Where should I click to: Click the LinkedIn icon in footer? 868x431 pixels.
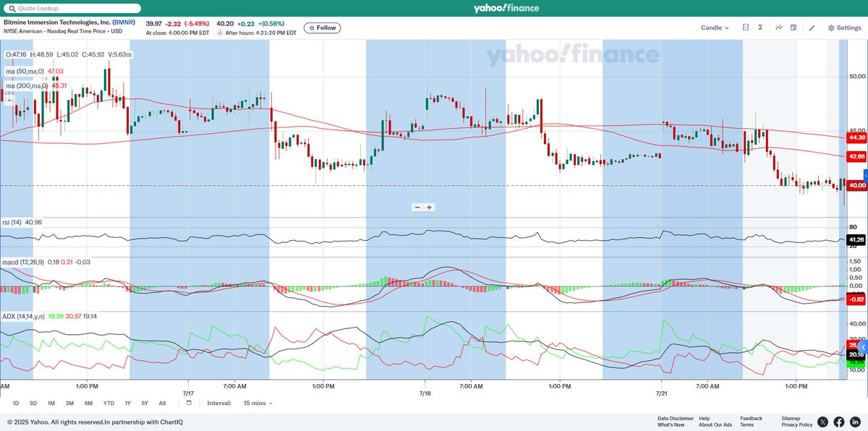(855, 422)
